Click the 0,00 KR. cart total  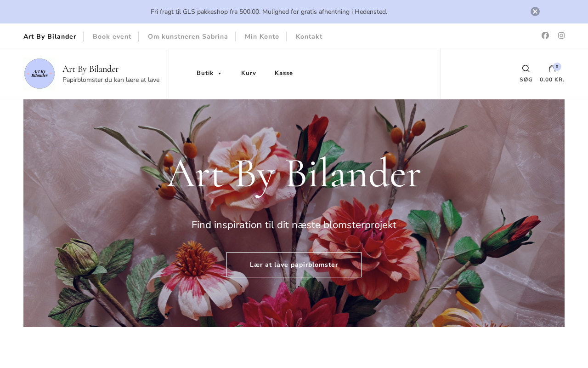coord(552,80)
